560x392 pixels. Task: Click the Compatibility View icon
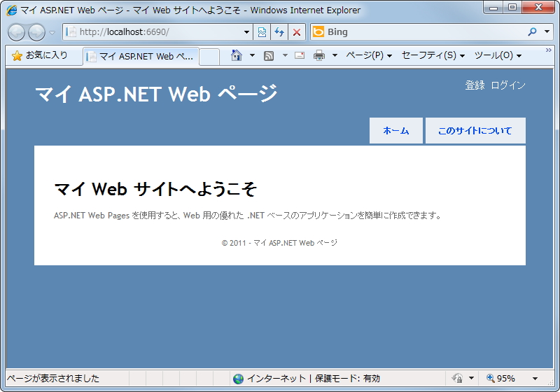[x=262, y=32]
